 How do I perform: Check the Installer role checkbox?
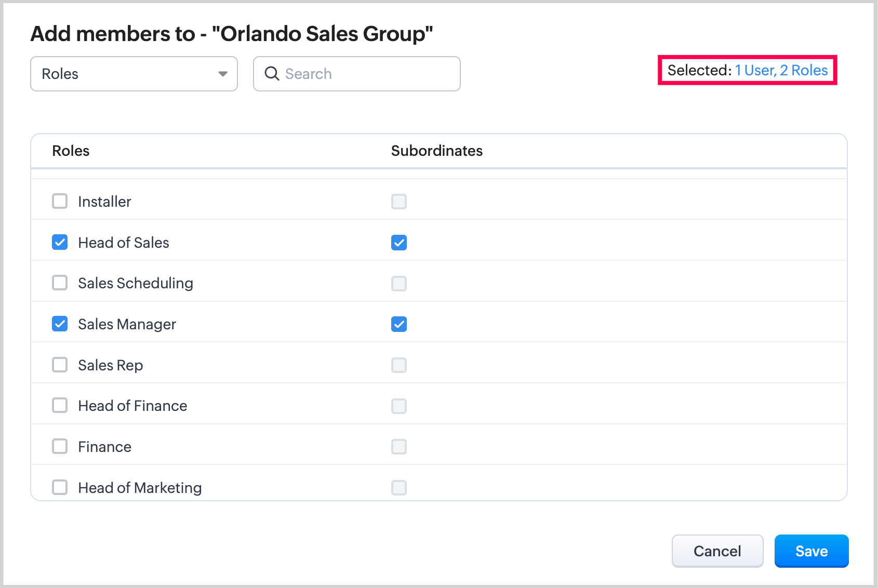pos(60,201)
